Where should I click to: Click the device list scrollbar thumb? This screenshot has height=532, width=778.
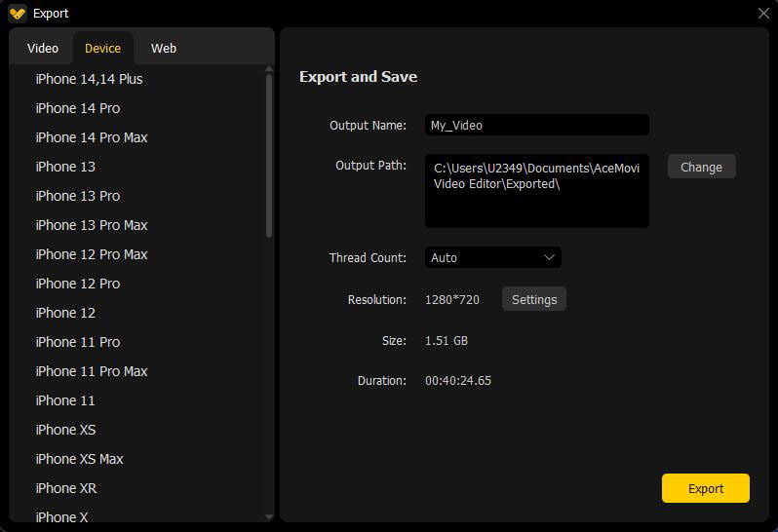pyautogui.click(x=269, y=156)
